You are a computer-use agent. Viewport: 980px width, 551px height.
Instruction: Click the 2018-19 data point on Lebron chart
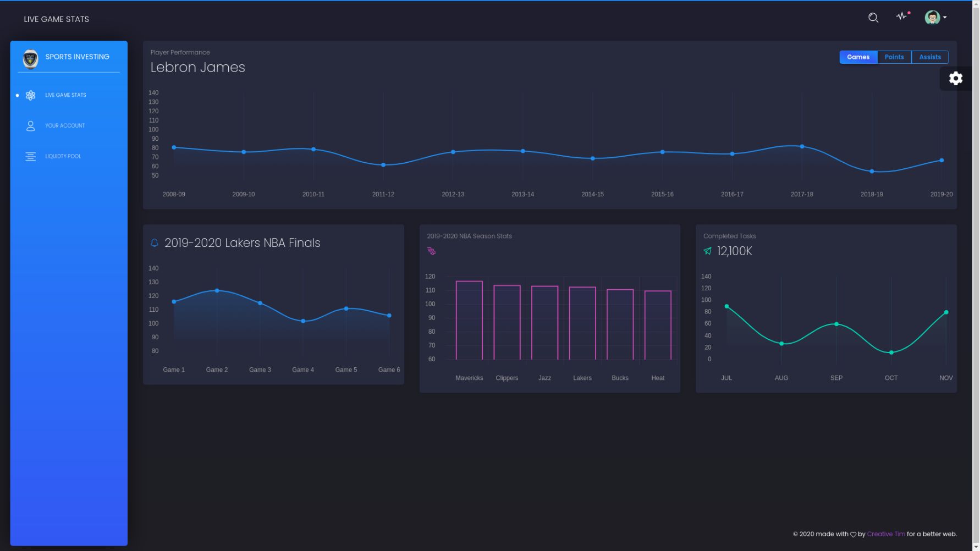click(x=872, y=172)
